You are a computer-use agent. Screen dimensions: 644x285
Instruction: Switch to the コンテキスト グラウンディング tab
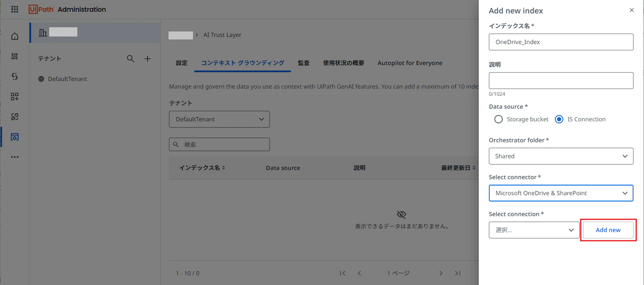tap(243, 63)
